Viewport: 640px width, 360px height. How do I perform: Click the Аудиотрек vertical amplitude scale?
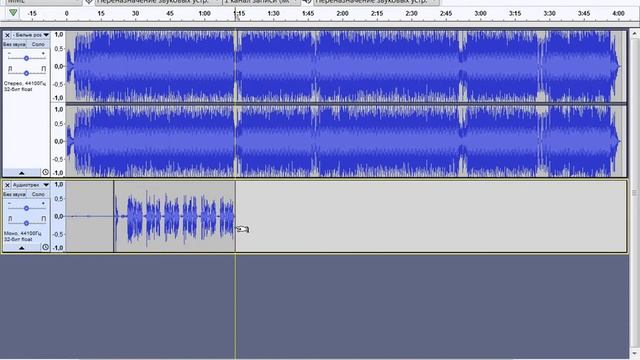tap(58, 216)
